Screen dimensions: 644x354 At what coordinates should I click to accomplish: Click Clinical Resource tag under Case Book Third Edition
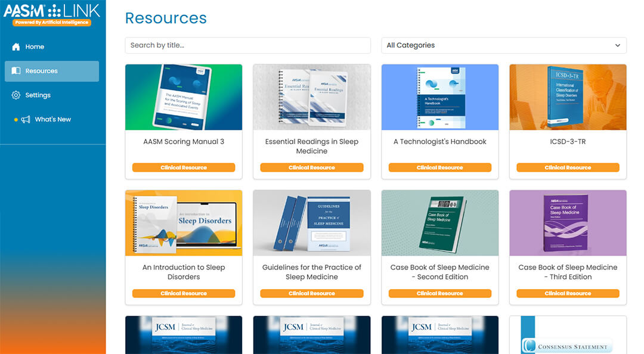tap(568, 293)
